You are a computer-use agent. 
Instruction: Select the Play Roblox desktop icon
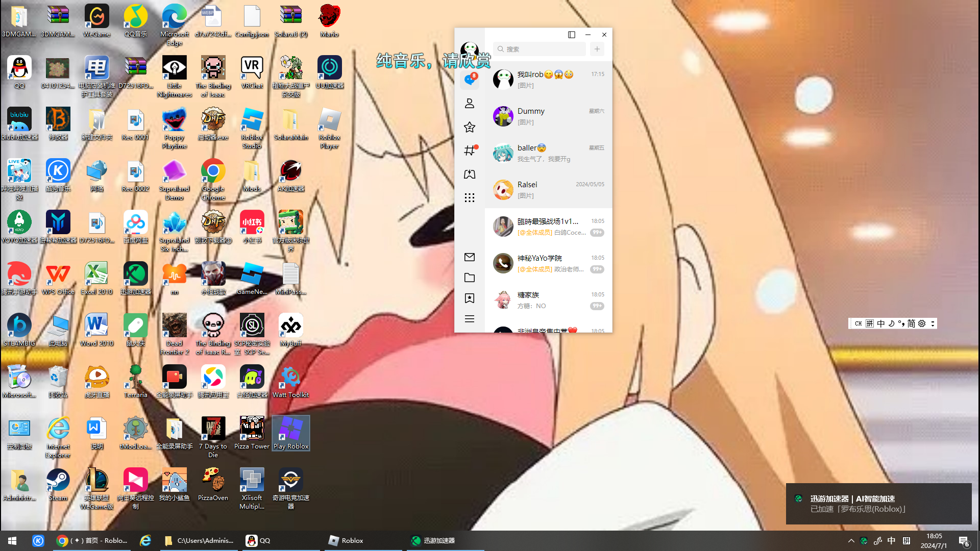click(291, 433)
